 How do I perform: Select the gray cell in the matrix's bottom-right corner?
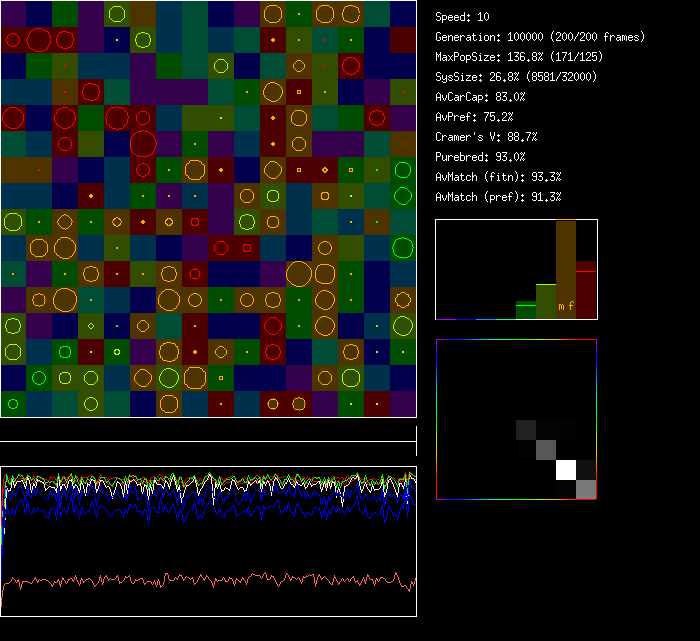click(586, 489)
